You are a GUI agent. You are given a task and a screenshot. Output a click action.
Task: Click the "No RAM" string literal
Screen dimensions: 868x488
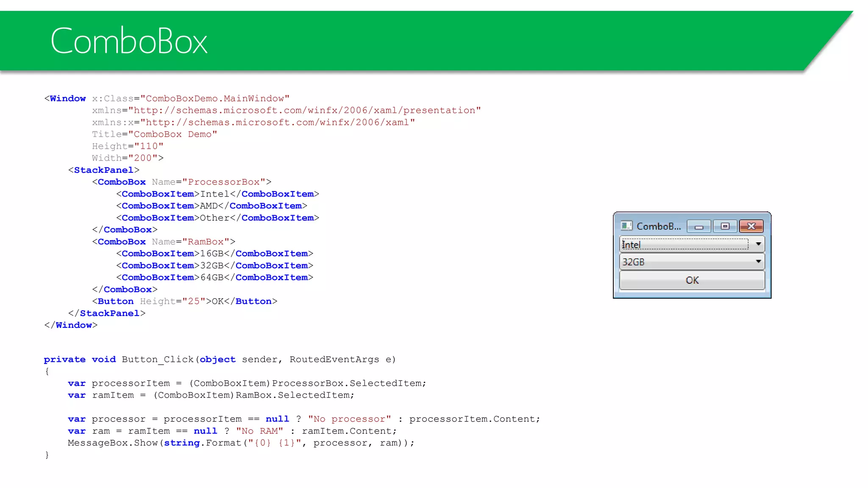coord(260,431)
